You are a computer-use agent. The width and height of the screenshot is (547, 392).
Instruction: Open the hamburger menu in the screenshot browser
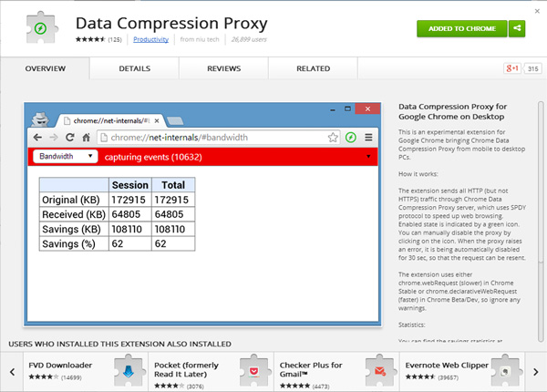(x=368, y=138)
